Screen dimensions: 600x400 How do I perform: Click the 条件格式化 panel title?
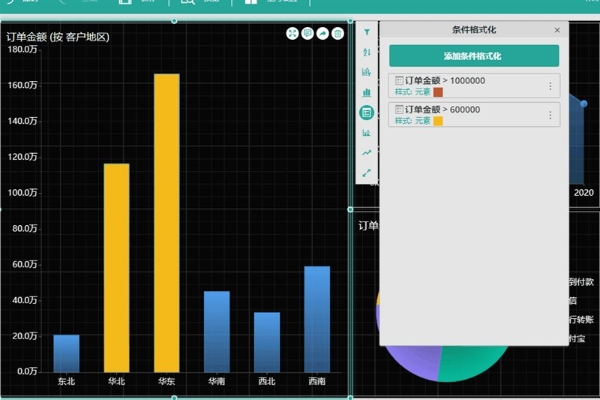point(474,30)
